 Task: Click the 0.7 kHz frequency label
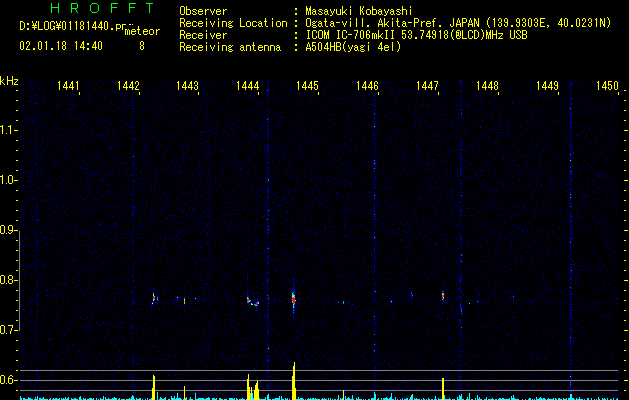8,330
